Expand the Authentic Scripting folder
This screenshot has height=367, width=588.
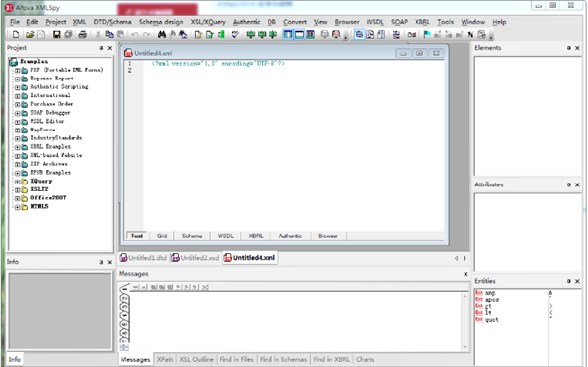(17, 87)
